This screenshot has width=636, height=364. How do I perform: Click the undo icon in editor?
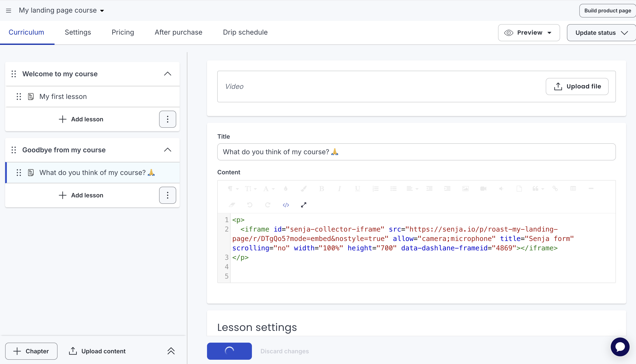(x=250, y=205)
